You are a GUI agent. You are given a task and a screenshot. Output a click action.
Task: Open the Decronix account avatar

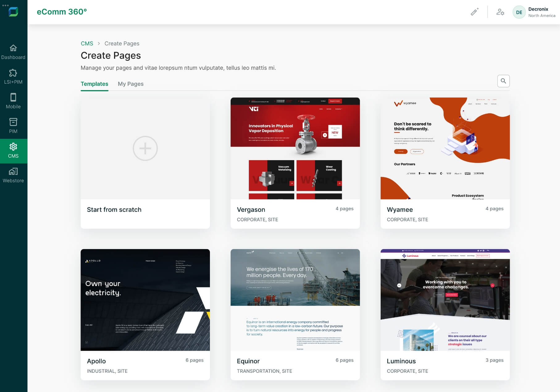[519, 12]
